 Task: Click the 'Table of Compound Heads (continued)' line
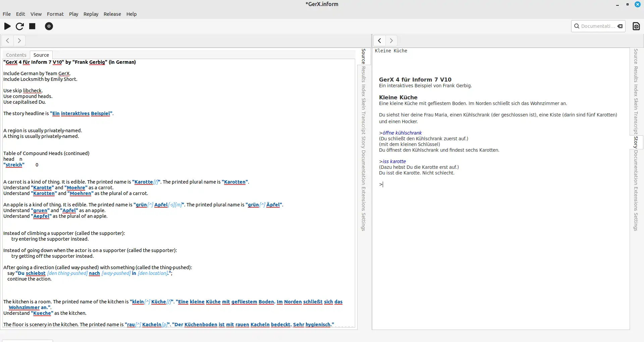tap(46, 153)
